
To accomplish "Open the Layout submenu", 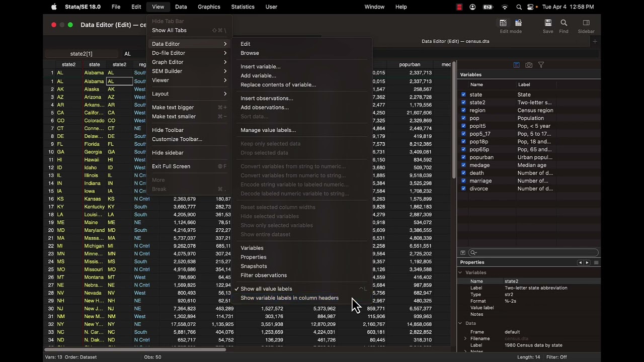I will pyautogui.click(x=189, y=94).
